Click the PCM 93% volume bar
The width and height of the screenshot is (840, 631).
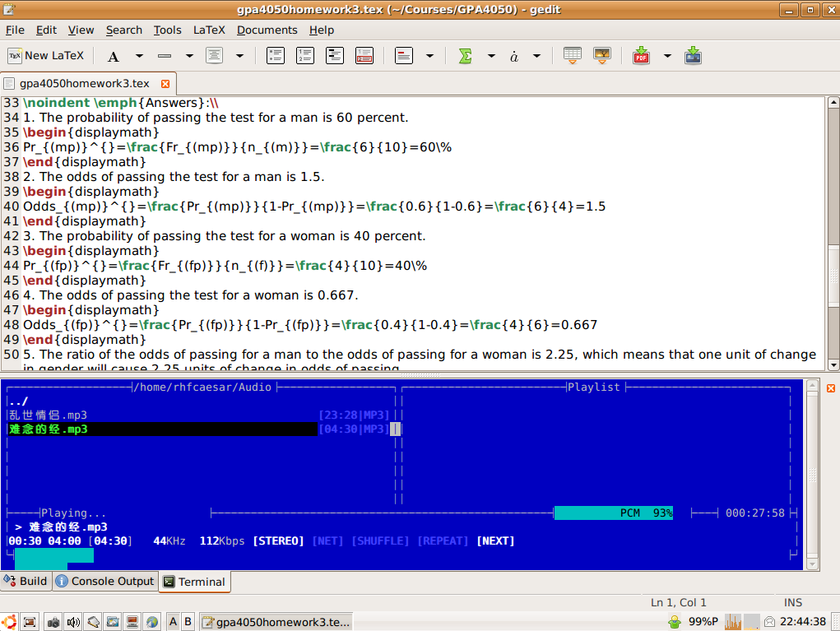(614, 513)
